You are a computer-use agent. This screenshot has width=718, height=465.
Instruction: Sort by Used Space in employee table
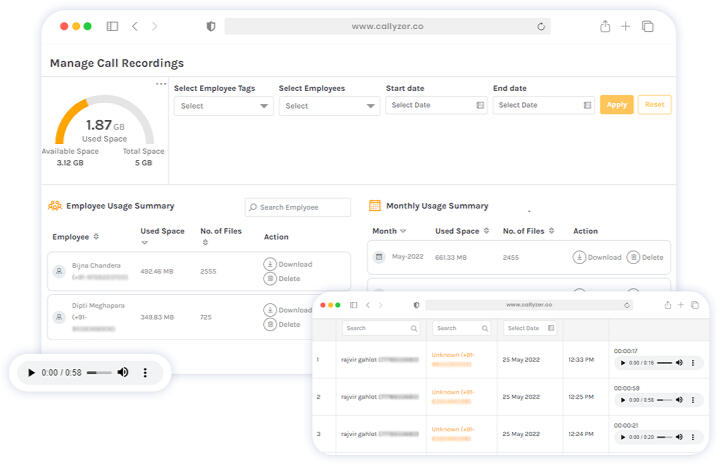click(x=145, y=243)
